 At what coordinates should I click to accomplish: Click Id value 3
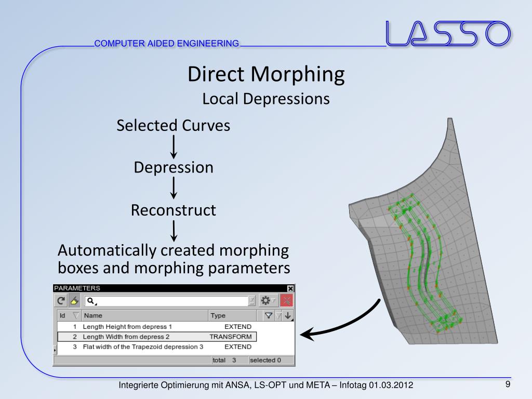coord(75,347)
